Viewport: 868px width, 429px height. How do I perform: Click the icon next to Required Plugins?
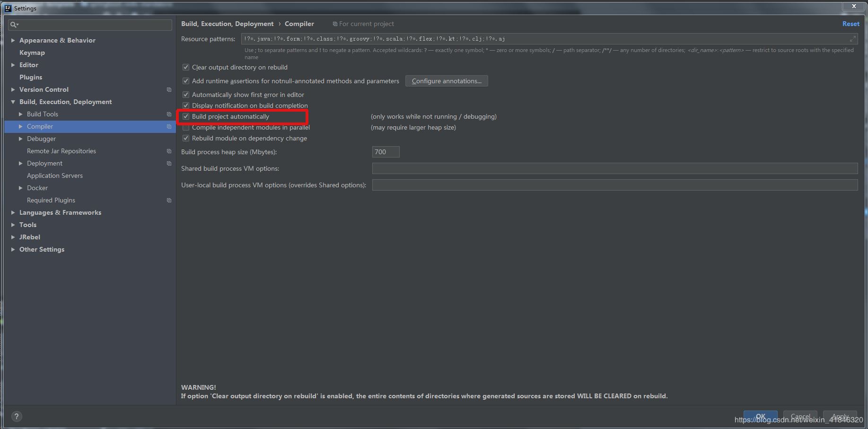pos(169,200)
